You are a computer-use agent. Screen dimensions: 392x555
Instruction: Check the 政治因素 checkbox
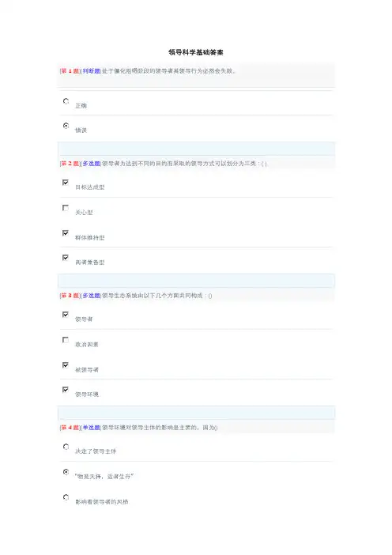(66, 340)
